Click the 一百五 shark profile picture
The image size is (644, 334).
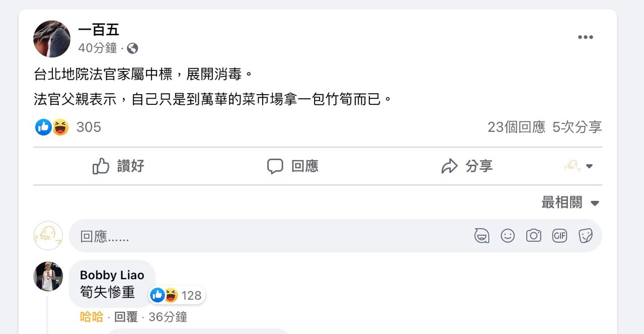click(52, 39)
